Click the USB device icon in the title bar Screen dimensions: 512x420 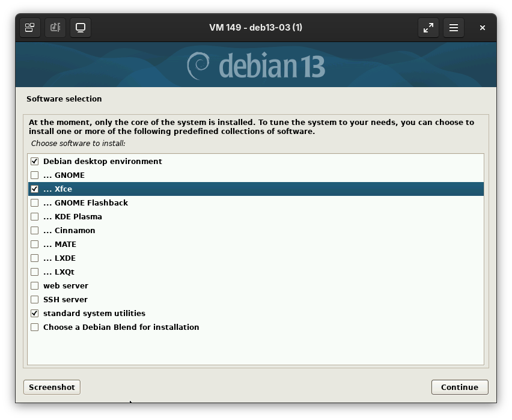pos(55,28)
